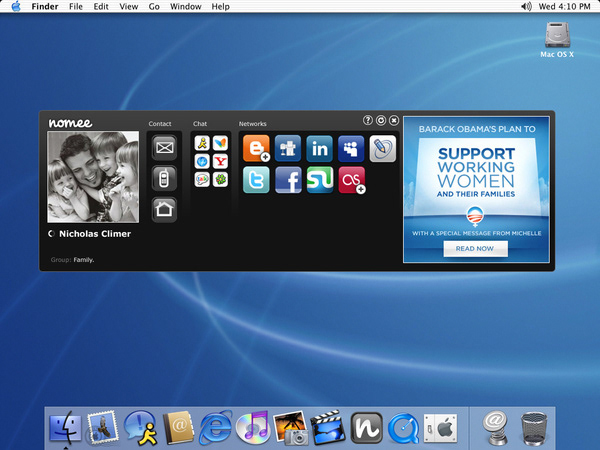Open Yahoo Messenger chat icon
Image resolution: width=600 pixels, height=450 pixels.
(x=220, y=161)
